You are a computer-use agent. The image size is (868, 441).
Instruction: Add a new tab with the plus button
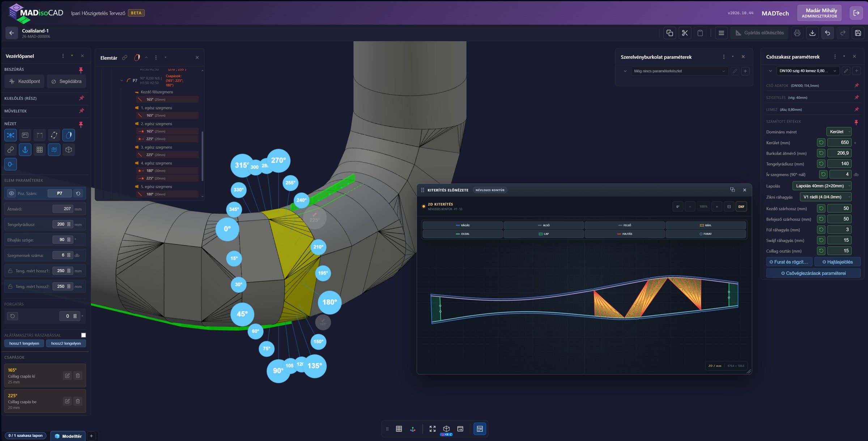(92, 436)
